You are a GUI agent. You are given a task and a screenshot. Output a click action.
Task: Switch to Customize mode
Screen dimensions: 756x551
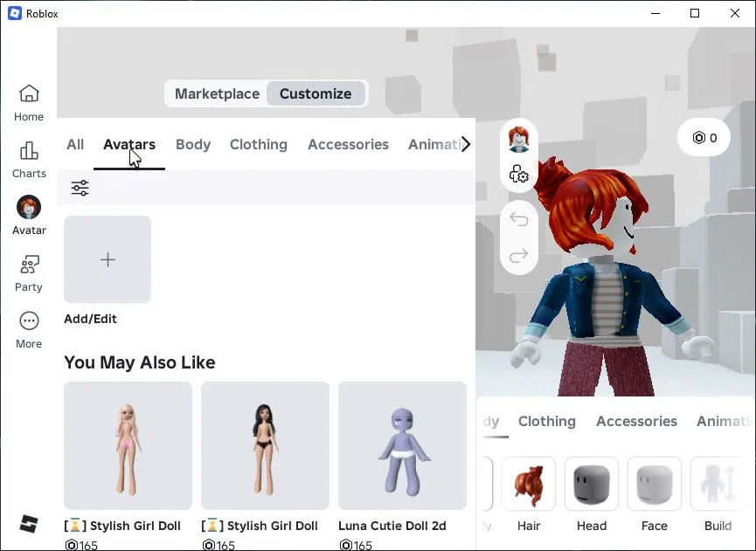pos(316,93)
